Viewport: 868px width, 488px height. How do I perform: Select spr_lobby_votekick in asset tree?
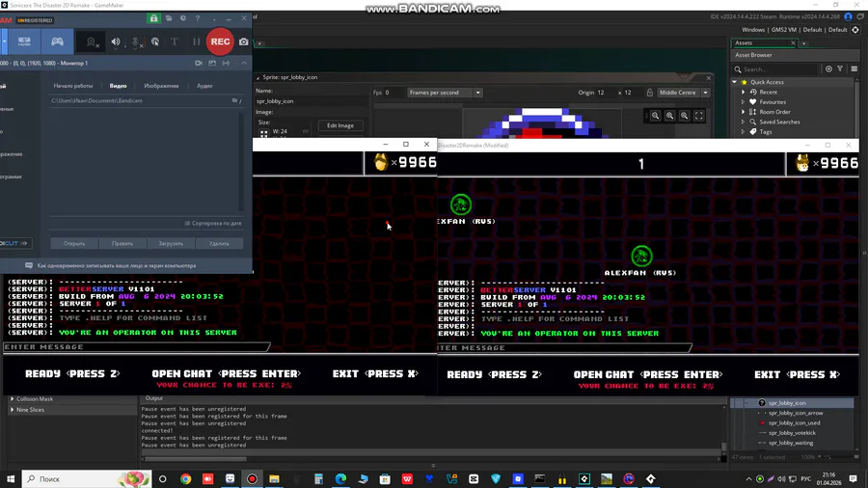coord(792,433)
